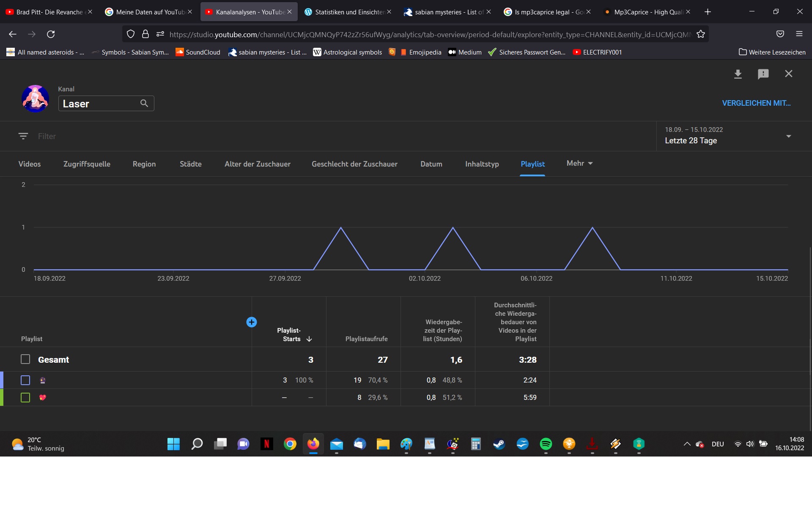Viewport: 812px width, 525px height.
Task: Switch to the Zugriffsquelle tab
Action: 87,164
